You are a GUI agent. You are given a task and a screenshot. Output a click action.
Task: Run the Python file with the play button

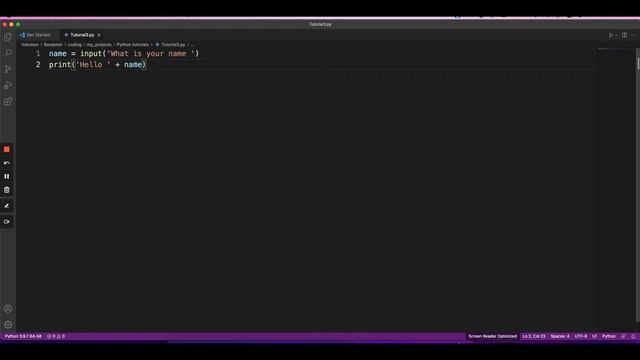click(611, 36)
